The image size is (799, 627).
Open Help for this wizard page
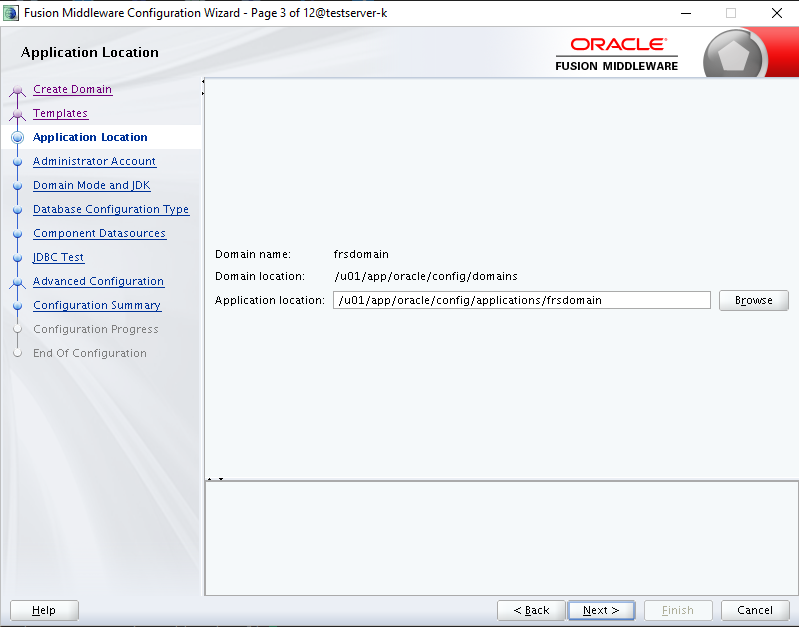click(44, 610)
